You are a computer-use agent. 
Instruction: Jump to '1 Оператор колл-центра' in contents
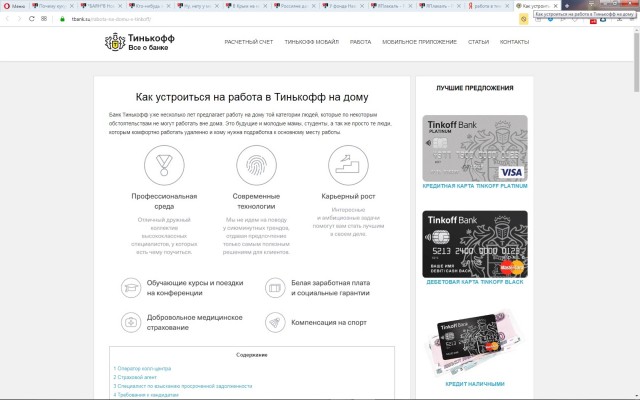(x=142, y=369)
